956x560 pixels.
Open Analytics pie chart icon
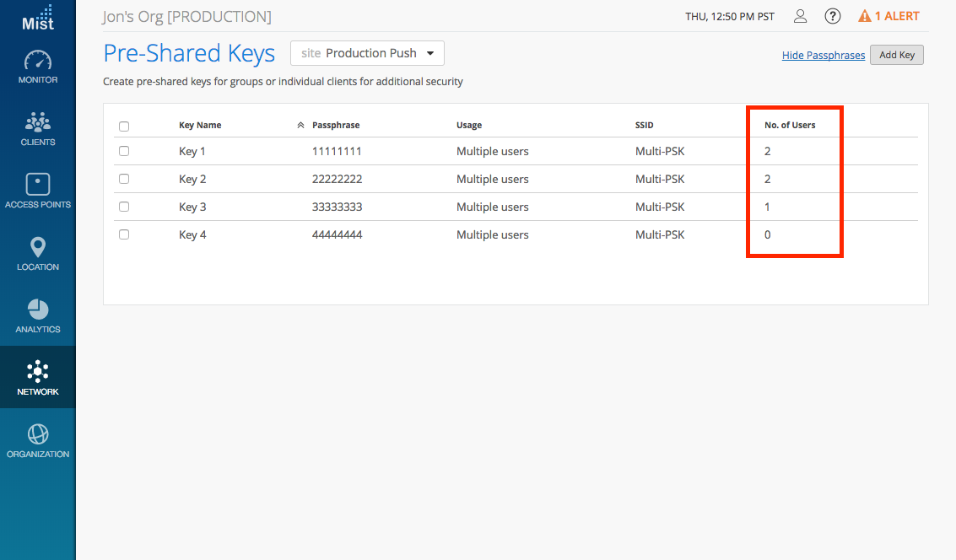coord(38,310)
